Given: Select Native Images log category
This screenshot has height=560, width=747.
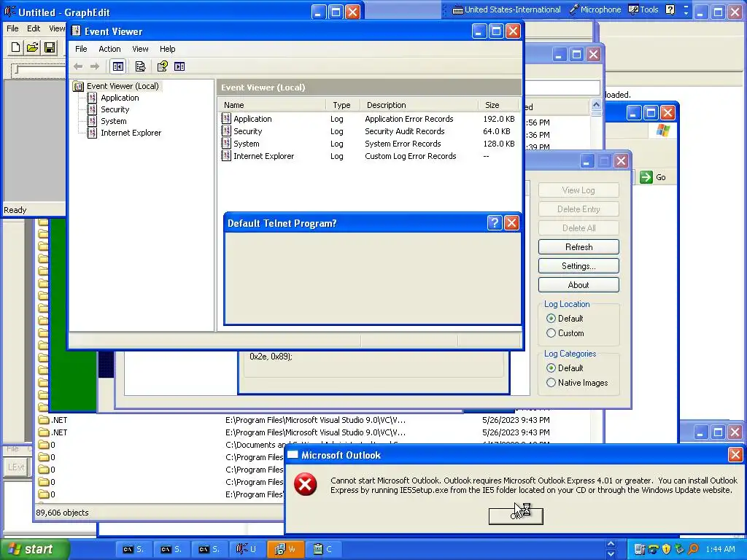Looking at the screenshot, I should [577, 383].
